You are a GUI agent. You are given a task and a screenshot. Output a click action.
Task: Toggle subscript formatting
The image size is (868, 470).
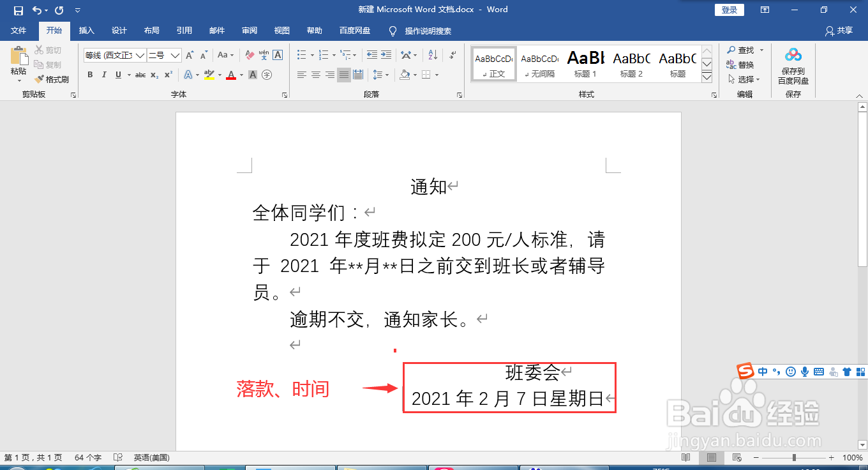pyautogui.click(x=154, y=75)
